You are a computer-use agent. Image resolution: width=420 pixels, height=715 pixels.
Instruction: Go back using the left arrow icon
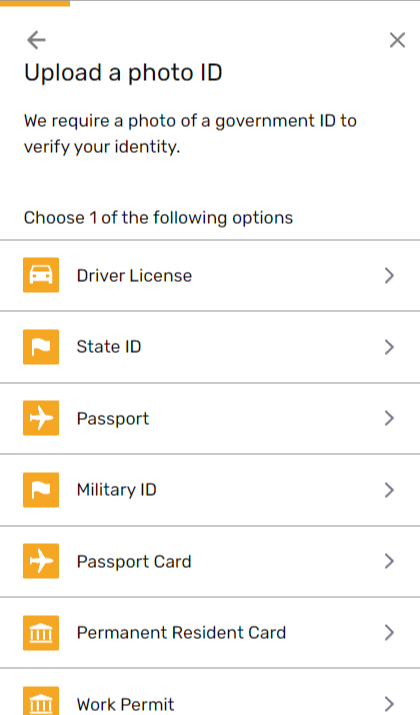pos(36,40)
